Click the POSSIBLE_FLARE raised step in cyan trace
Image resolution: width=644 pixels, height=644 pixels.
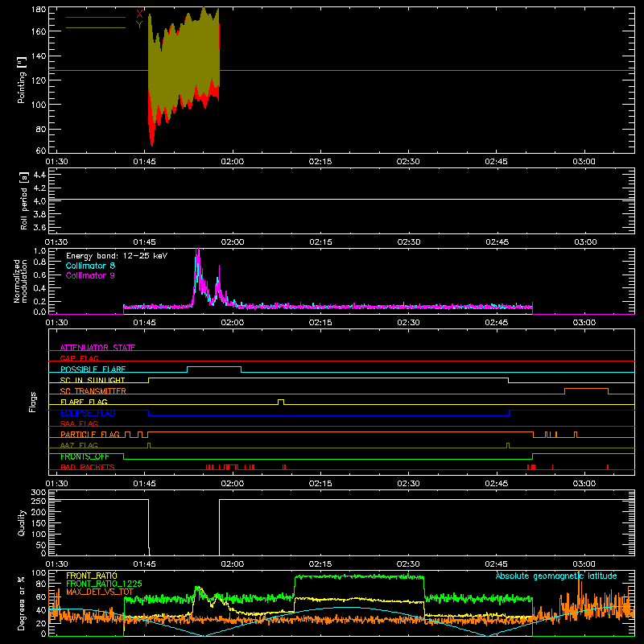click(214, 367)
